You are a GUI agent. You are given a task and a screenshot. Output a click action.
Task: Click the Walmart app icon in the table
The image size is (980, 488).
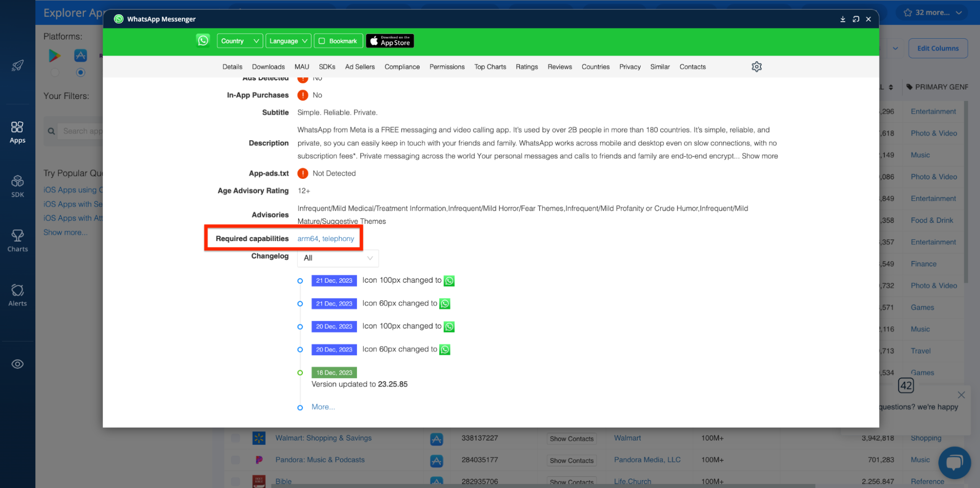[x=259, y=438]
